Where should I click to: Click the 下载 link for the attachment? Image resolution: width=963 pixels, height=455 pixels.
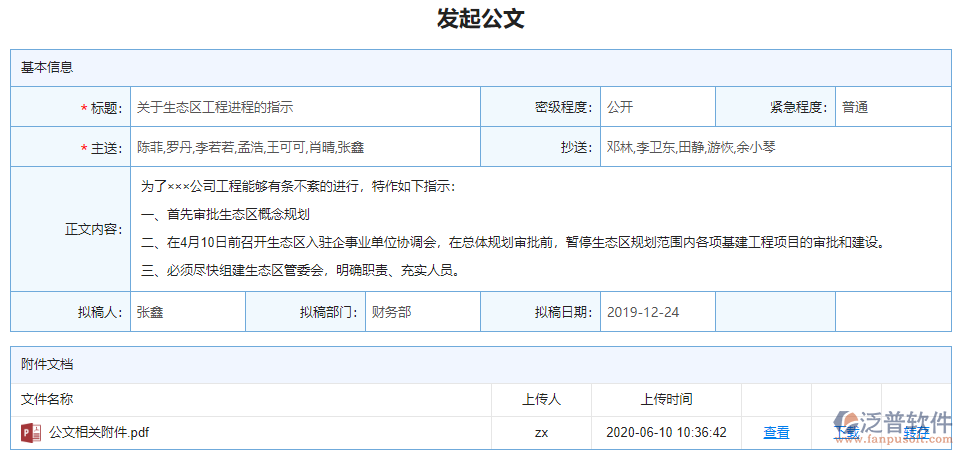846,433
